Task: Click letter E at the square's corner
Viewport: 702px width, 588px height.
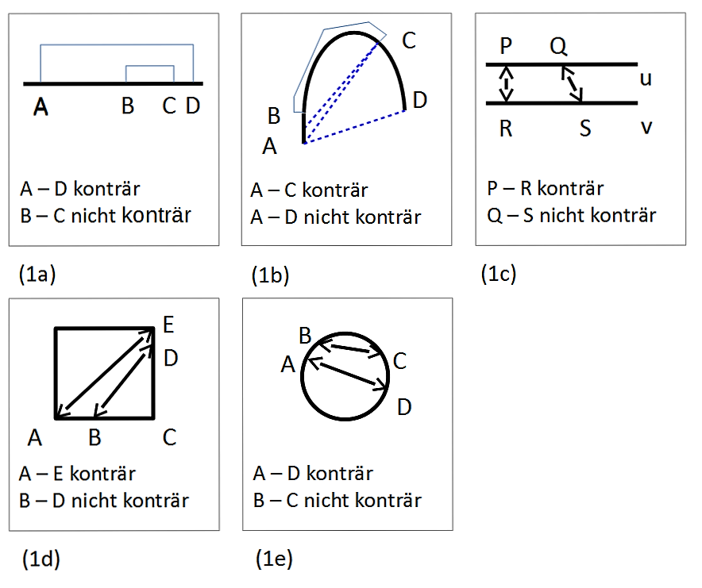Action: [x=168, y=324]
